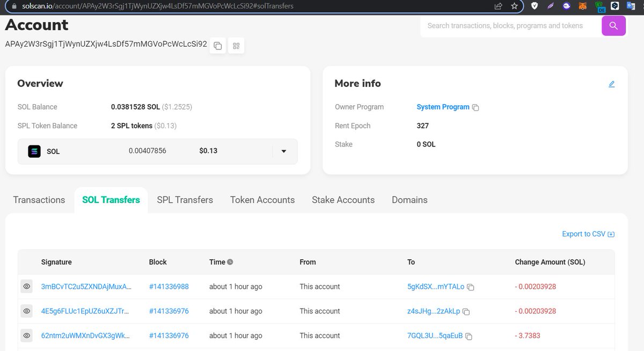Click the purple magnifier search button

613,25
